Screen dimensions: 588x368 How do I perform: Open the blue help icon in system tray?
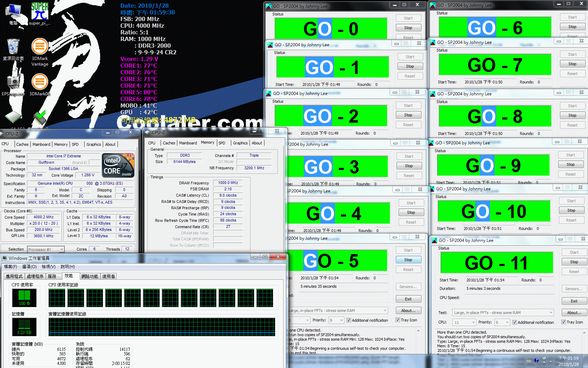tap(536, 360)
